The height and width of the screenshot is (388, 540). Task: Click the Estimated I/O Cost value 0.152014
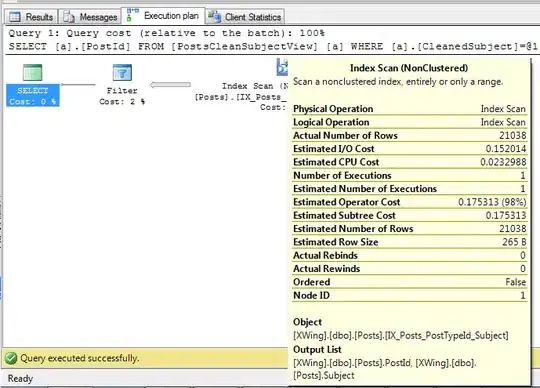point(506,149)
